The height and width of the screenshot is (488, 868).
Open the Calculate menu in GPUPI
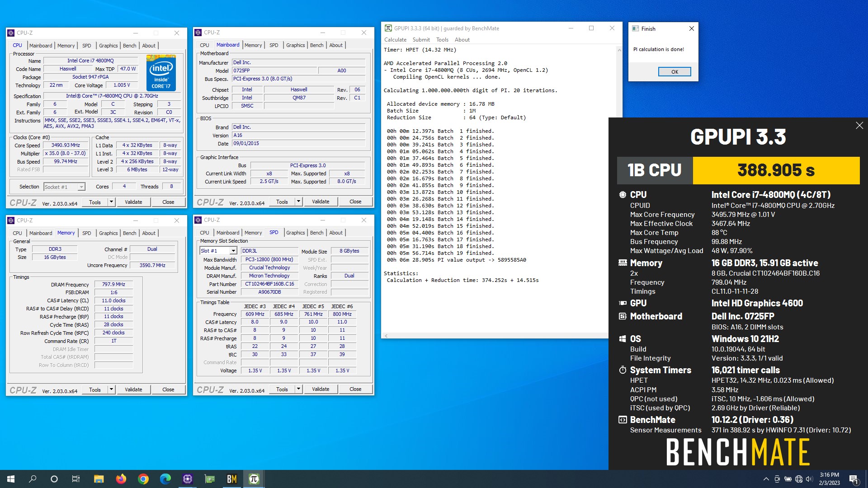point(395,40)
